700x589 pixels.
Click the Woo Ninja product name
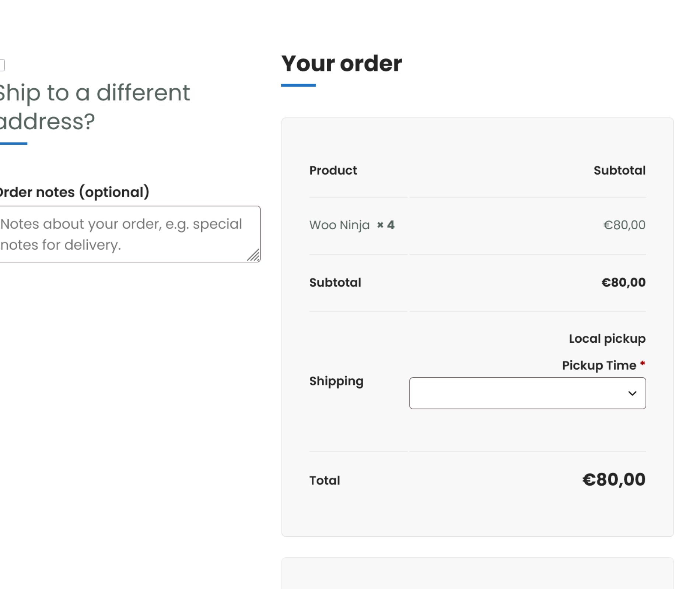[x=339, y=225]
